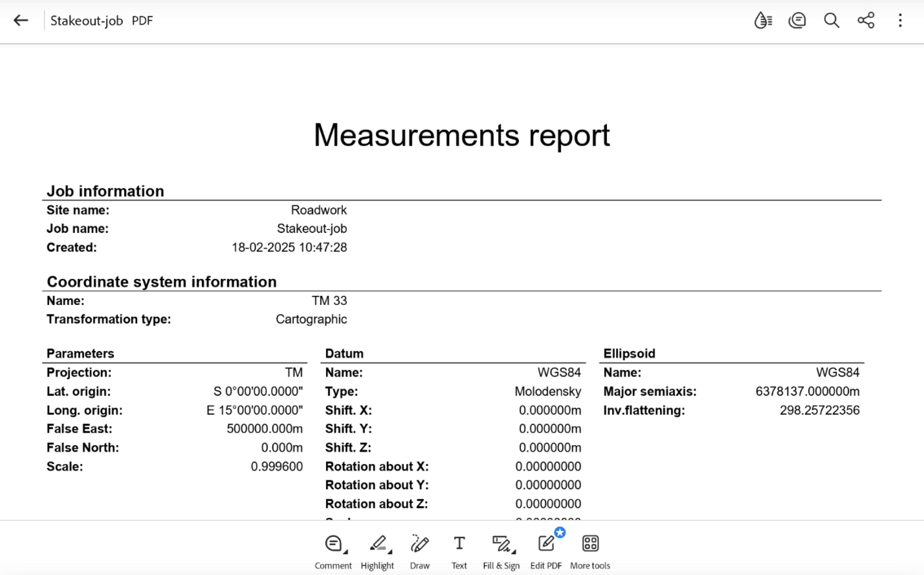This screenshot has height=575, width=924.
Task: Activate the Highlight tool
Action: (x=378, y=544)
